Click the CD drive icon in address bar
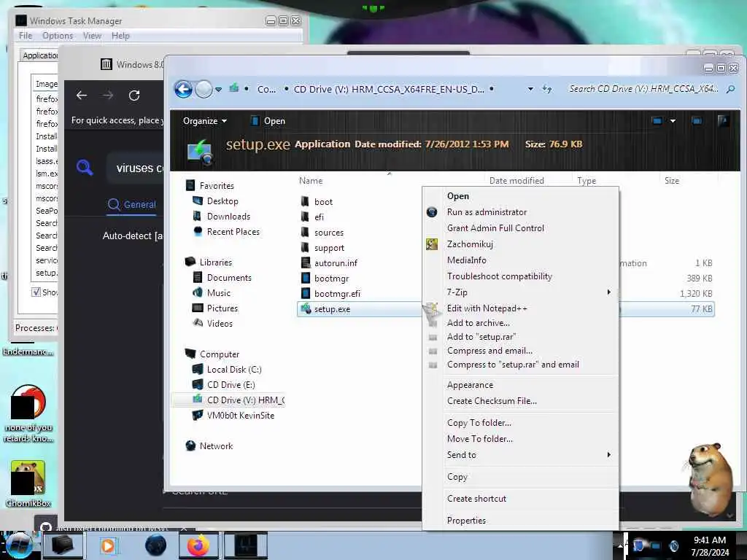 [x=234, y=88]
